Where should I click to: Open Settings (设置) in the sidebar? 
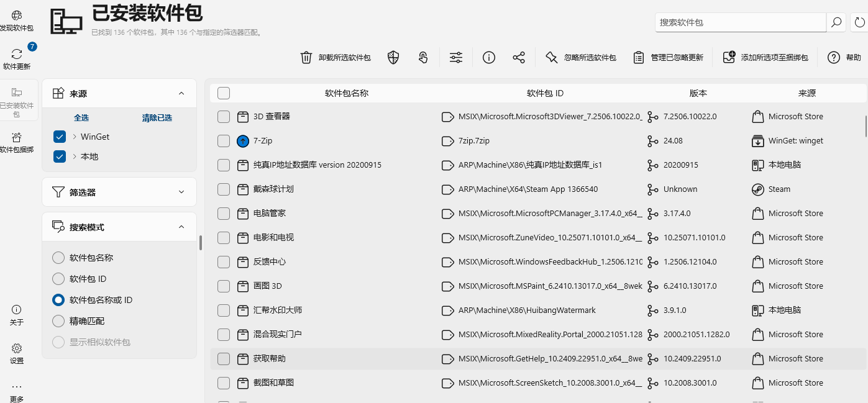click(x=17, y=353)
